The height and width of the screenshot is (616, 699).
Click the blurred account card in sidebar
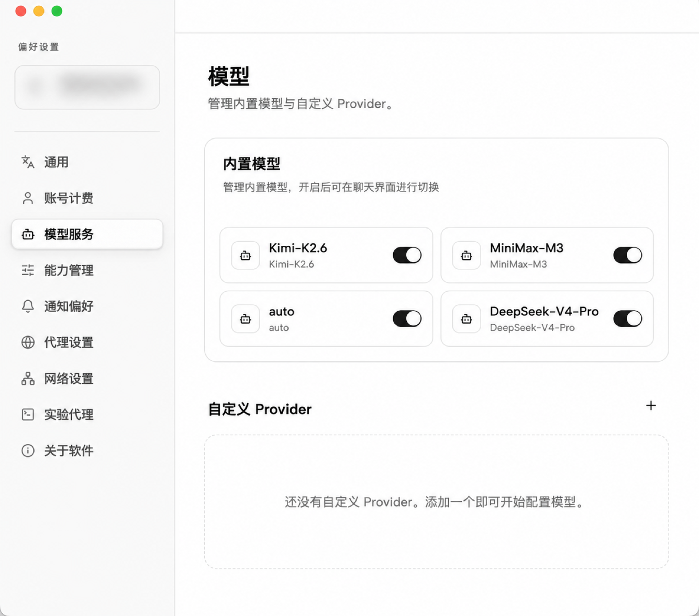pos(87,87)
